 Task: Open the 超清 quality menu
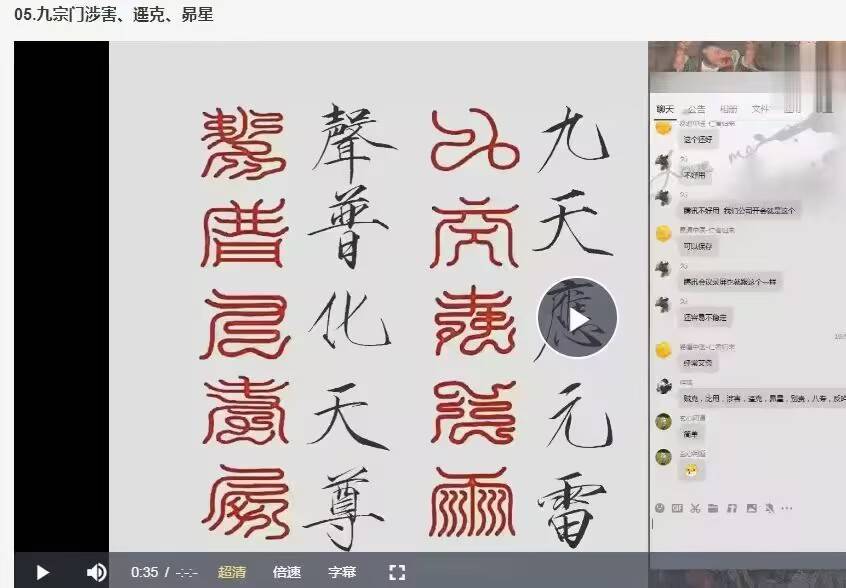click(x=232, y=572)
